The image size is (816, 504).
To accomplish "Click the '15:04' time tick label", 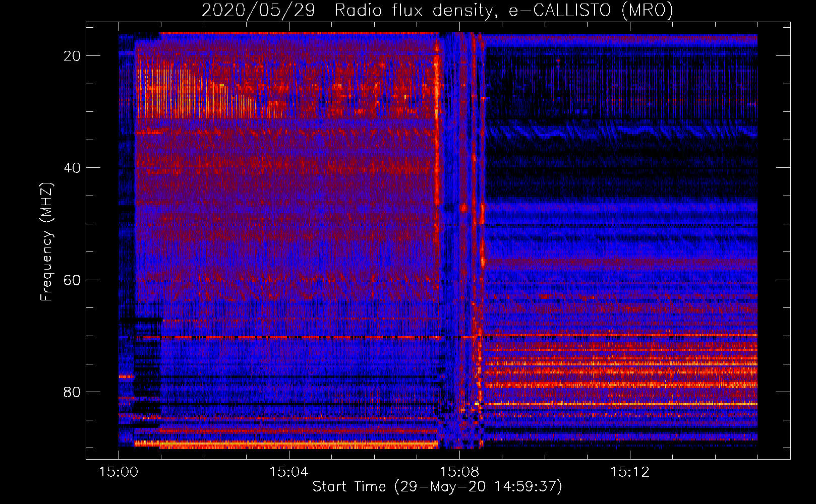I will [289, 472].
